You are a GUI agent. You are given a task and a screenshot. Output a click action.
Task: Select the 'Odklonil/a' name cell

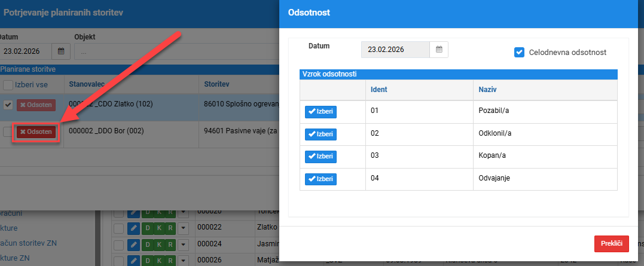[545, 134]
